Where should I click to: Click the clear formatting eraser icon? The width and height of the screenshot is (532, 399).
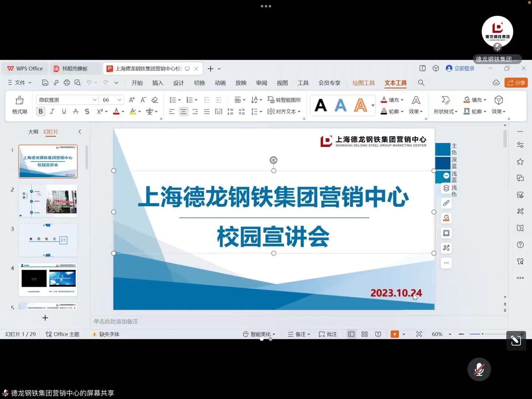(x=155, y=100)
